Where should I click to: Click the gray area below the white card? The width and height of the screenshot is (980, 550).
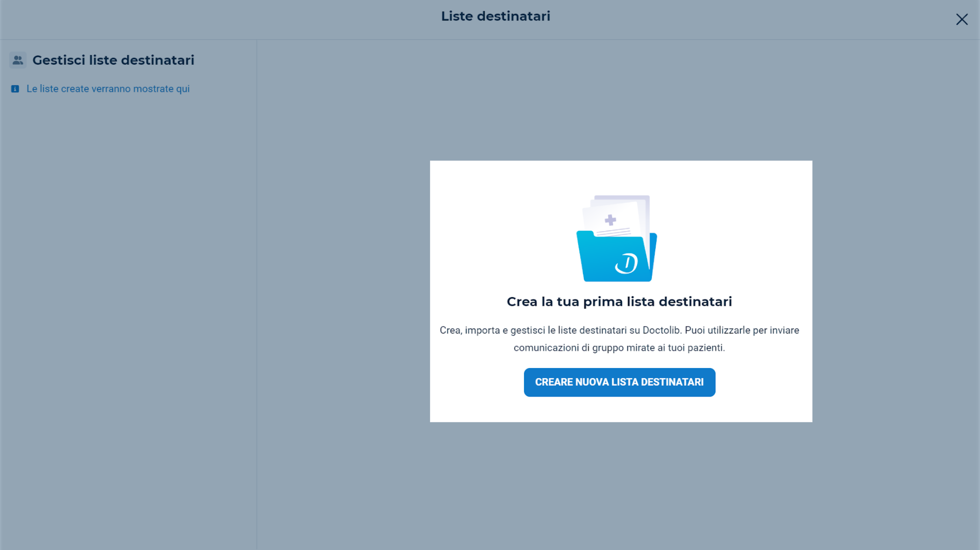click(x=621, y=482)
